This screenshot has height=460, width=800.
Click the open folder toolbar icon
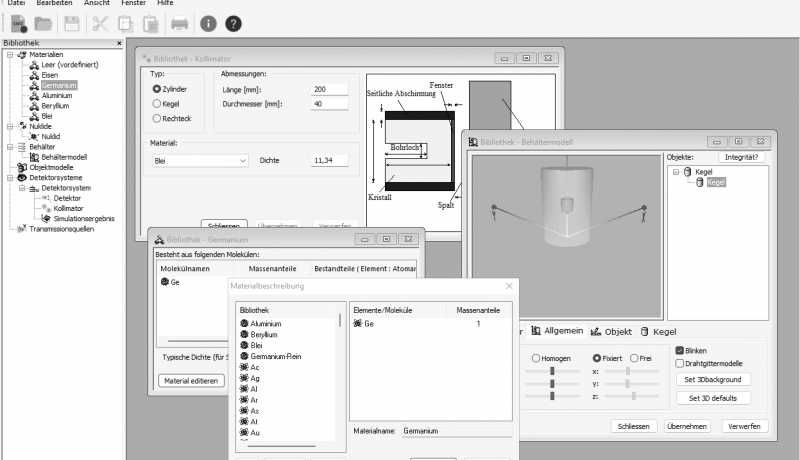[43, 22]
